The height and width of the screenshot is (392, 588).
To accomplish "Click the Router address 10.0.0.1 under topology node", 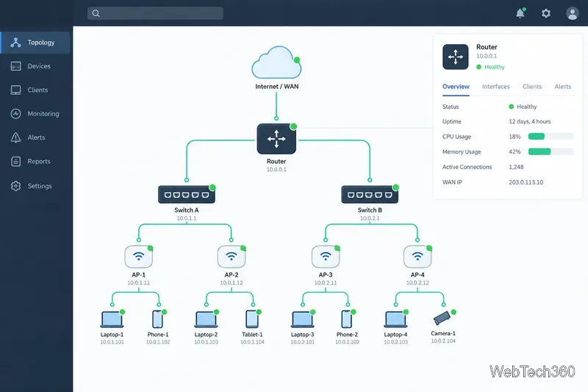I will click(276, 170).
